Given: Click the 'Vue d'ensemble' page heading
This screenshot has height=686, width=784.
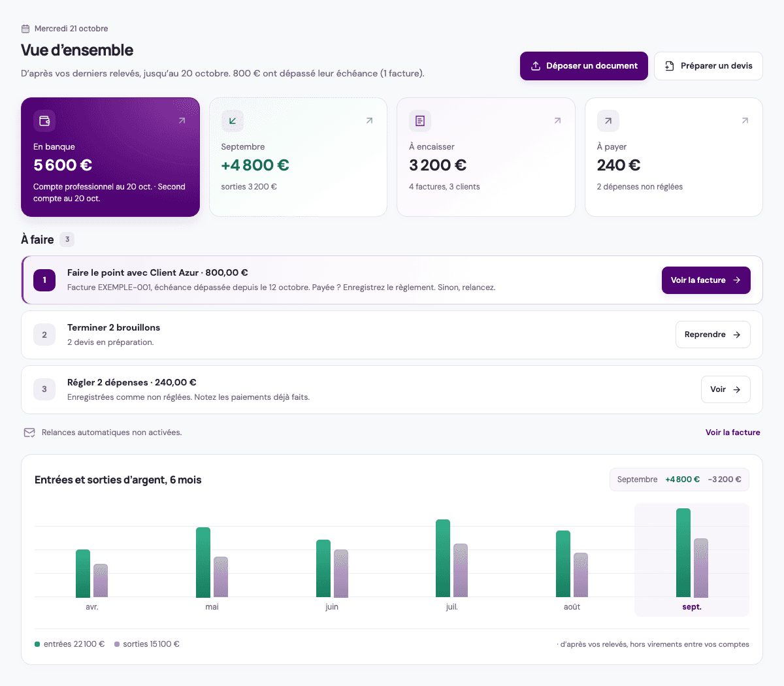Looking at the screenshot, I should (77, 50).
